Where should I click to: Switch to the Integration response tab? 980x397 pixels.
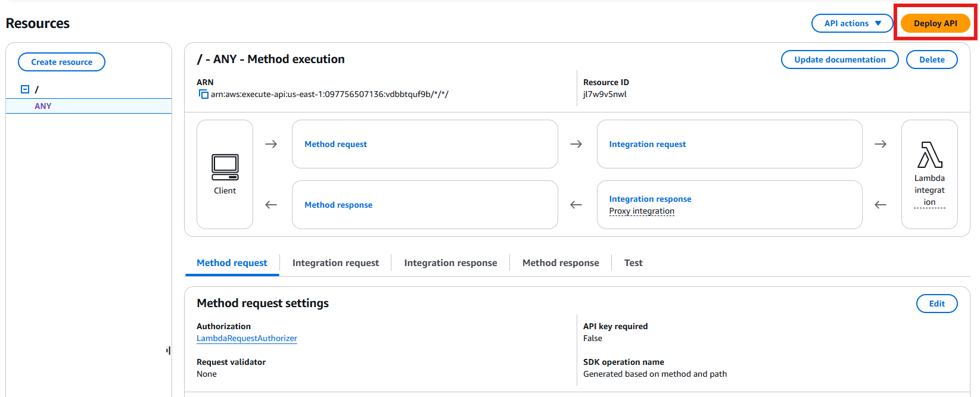click(450, 263)
